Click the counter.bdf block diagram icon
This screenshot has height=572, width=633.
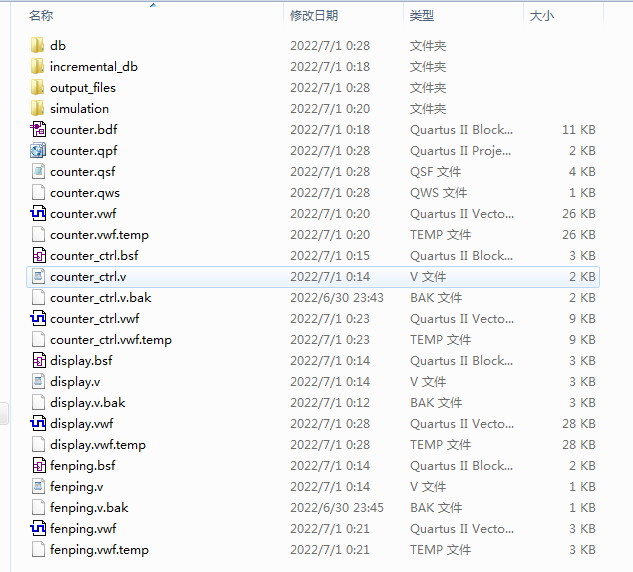38,129
